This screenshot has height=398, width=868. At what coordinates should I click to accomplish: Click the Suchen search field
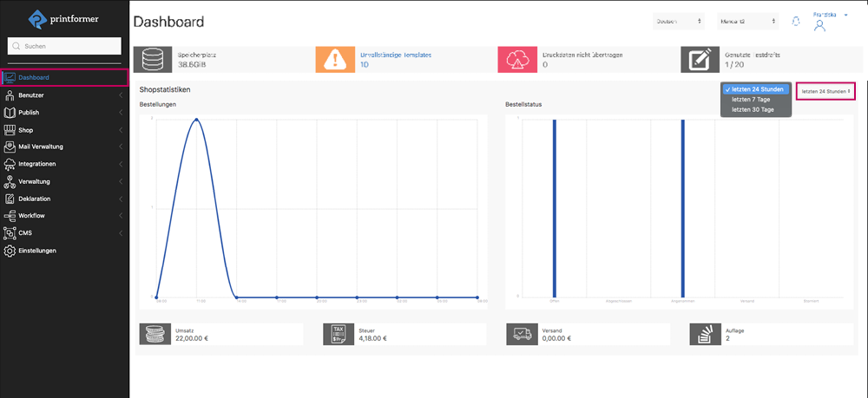tap(65, 46)
